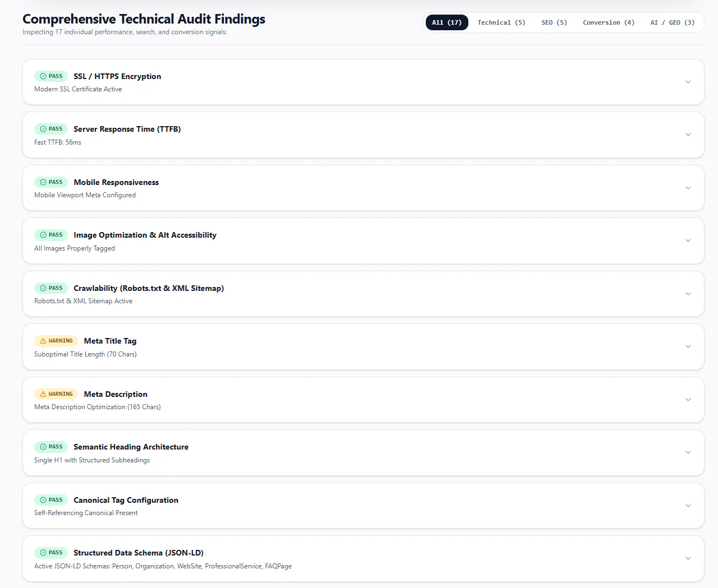The height and width of the screenshot is (588, 718).
Task: Click 'Fast TTFB: 56ms' text
Action: click(x=58, y=142)
